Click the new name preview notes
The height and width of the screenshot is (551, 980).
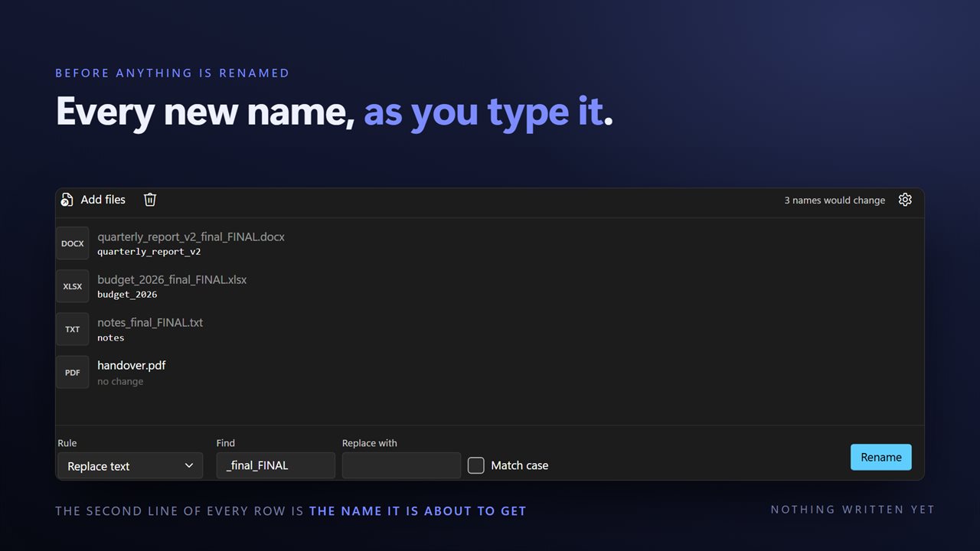pos(111,337)
